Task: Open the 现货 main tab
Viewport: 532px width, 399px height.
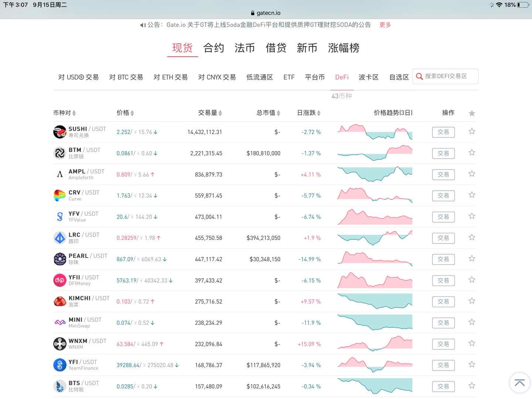Action: (x=183, y=48)
